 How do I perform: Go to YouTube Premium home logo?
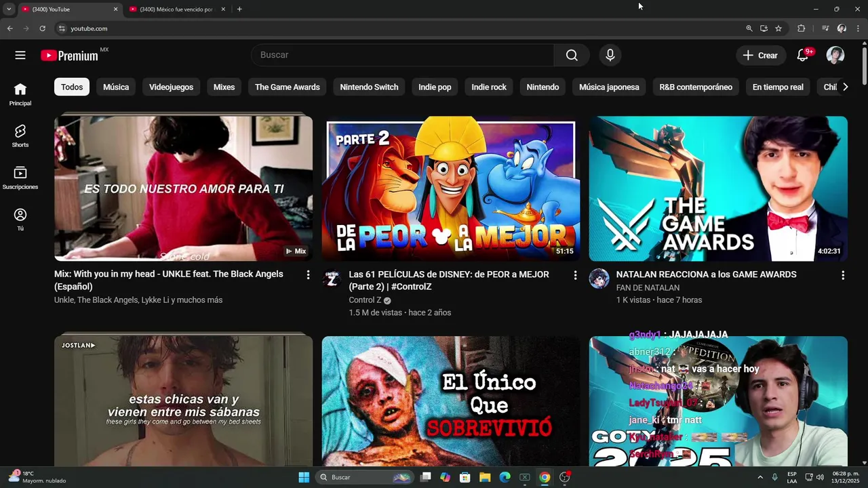point(70,56)
